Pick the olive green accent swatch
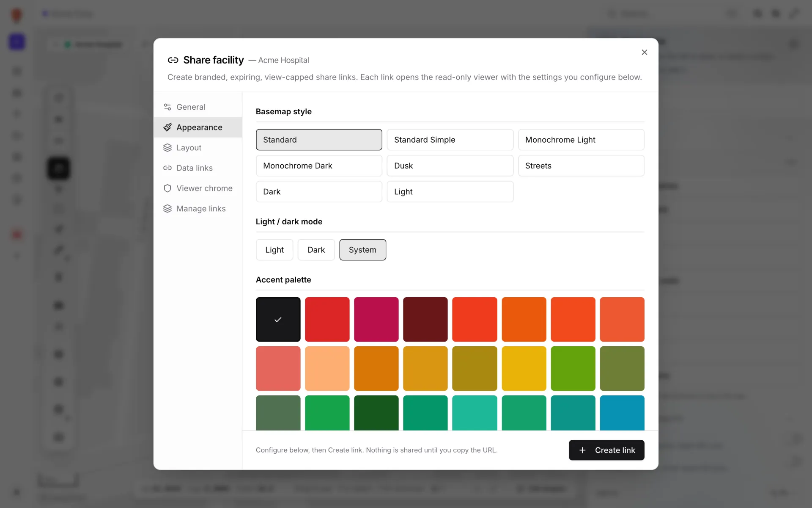This screenshot has width=812, height=508. pyautogui.click(x=622, y=368)
